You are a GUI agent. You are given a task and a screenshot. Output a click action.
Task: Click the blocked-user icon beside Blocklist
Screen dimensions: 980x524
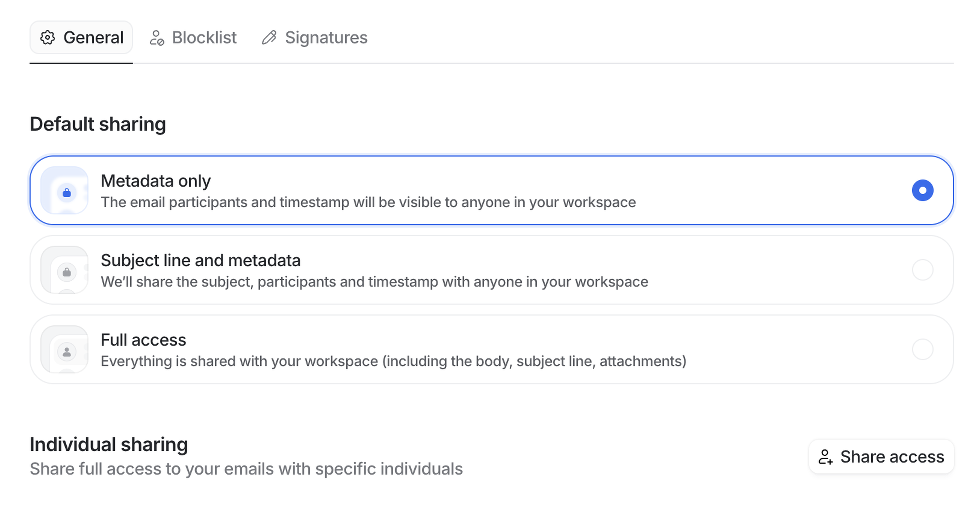point(157,38)
